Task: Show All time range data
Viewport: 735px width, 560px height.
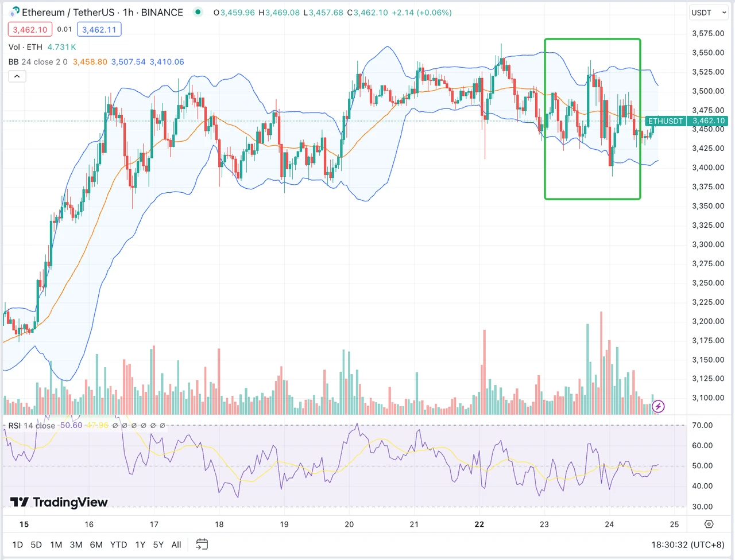Action: 176,545
